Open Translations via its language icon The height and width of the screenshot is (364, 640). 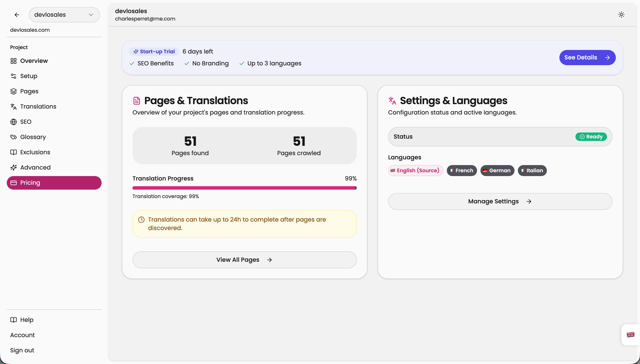point(14,106)
